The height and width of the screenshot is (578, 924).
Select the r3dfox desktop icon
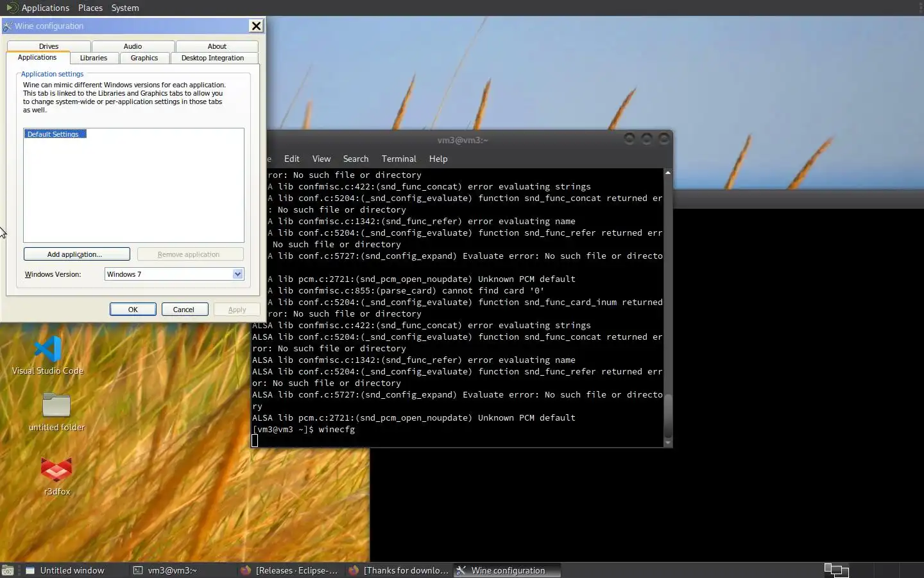(x=56, y=476)
